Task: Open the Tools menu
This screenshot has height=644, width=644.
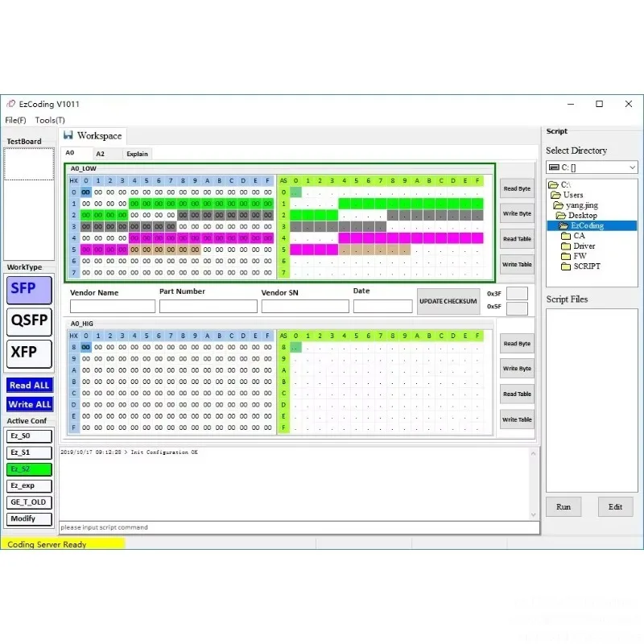Action: pos(50,120)
